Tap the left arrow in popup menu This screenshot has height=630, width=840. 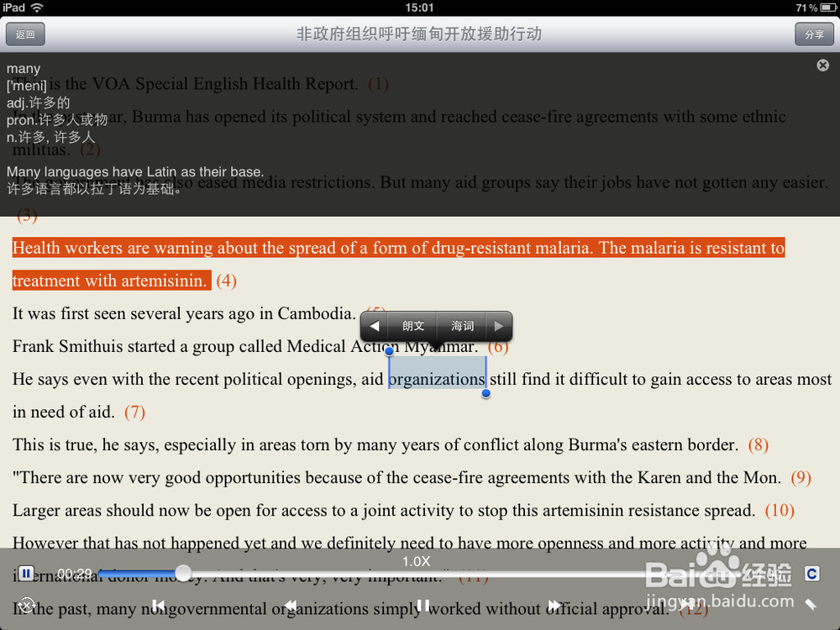pos(375,326)
